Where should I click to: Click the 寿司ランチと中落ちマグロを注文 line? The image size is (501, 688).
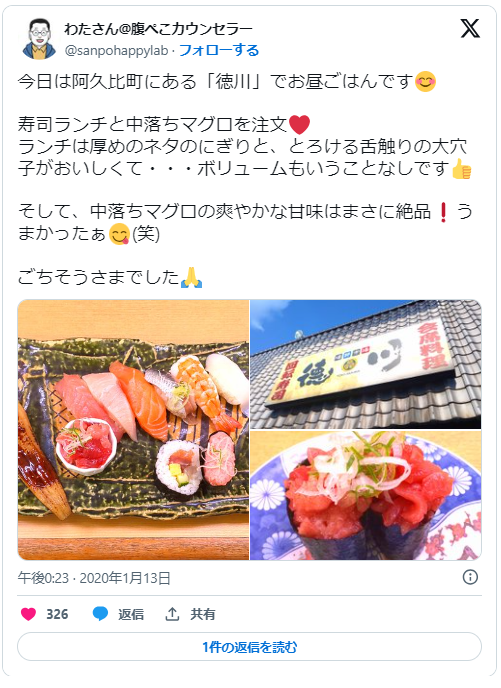click(164, 125)
